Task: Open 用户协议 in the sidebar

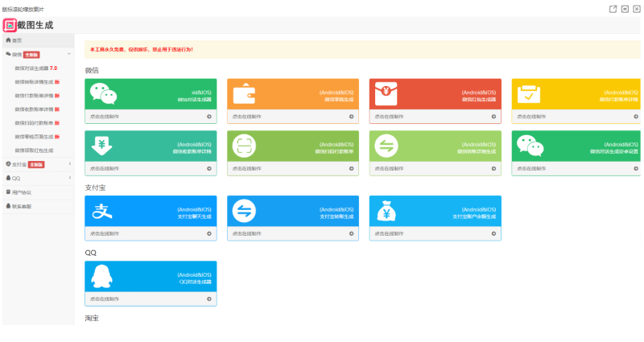Action: coord(22,192)
